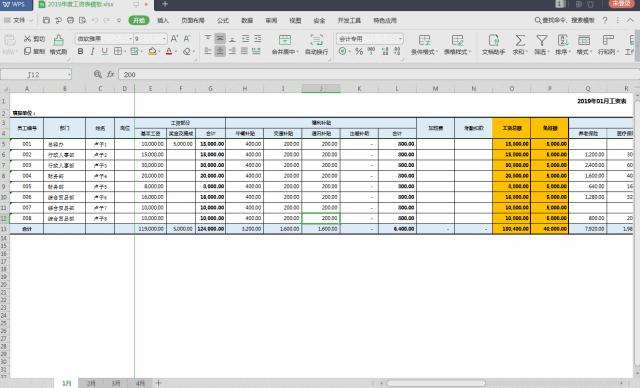640x388 pixels.
Task: Click the Copy (复制) button
Action: click(x=34, y=51)
